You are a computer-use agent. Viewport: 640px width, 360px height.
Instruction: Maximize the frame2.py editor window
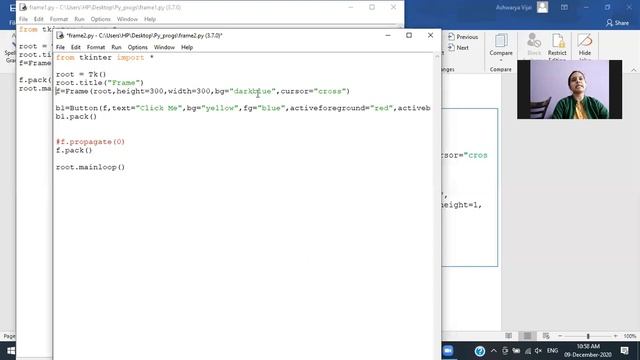coord(409,36)
